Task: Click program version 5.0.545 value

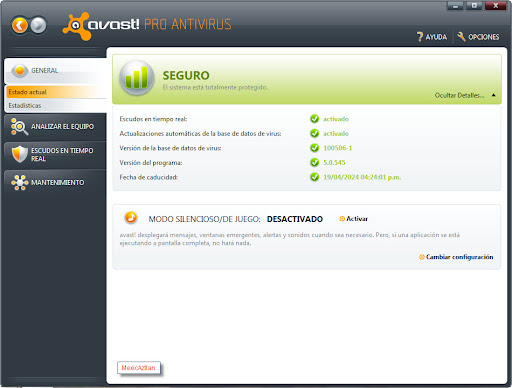Action: tap(334, 163)
